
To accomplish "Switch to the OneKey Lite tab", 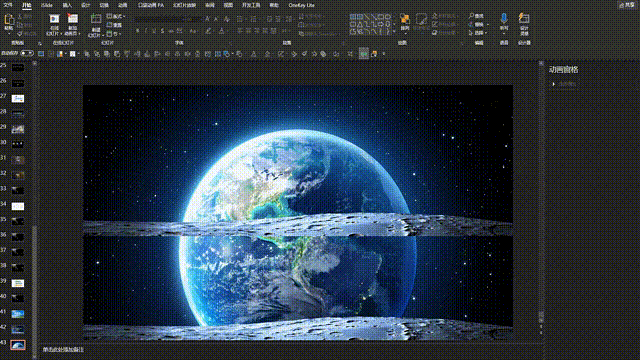I will click(x=301, y=5).
